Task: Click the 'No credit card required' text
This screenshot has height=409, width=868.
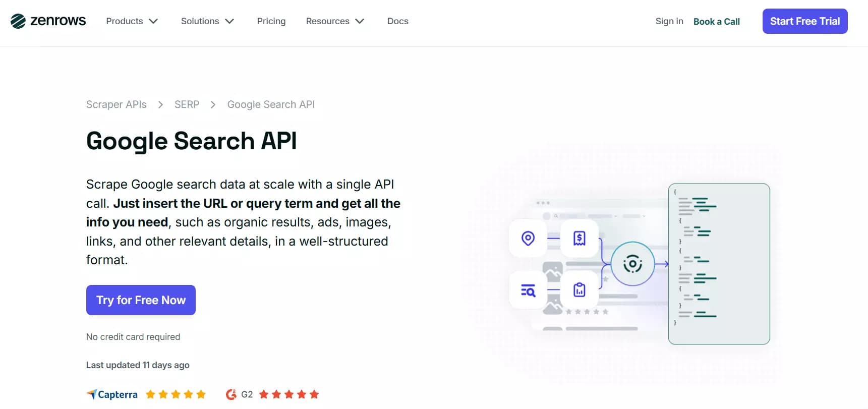Action: [x=133, y=337]
